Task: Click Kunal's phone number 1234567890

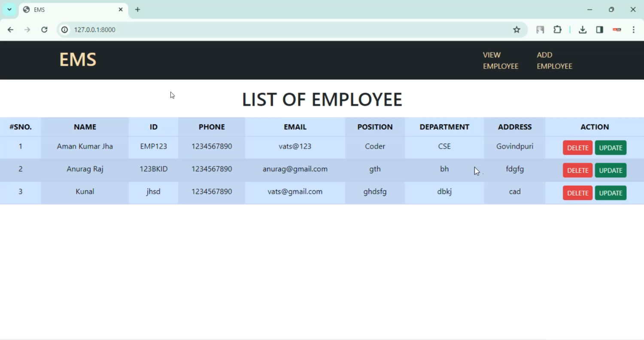Action: click(x=212, y=192)
